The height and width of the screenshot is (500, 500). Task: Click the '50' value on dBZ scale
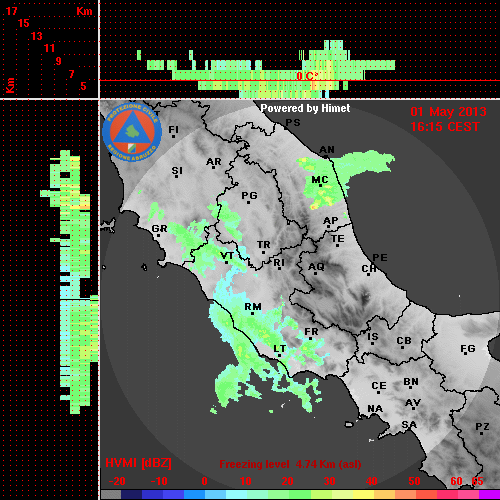pos(414,481)
